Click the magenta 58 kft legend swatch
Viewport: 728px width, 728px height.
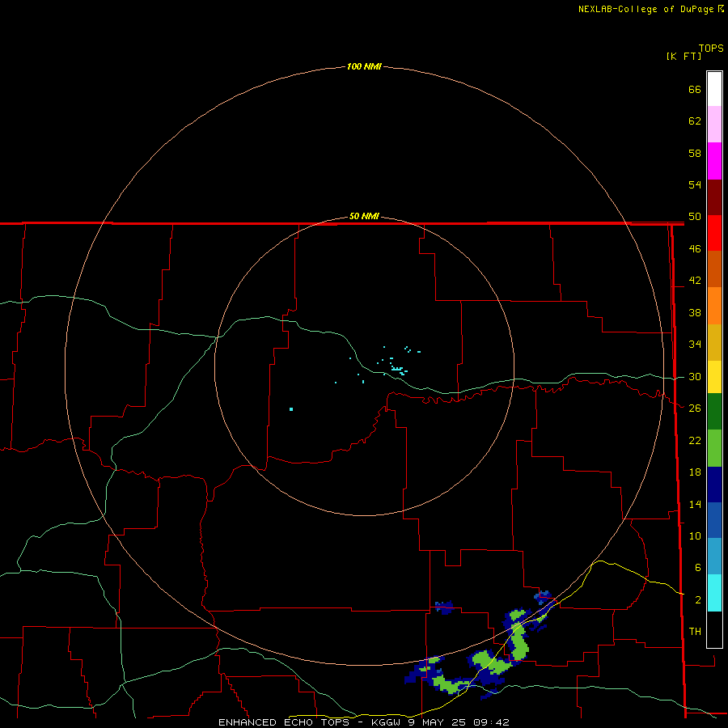(x=714, y=161)
